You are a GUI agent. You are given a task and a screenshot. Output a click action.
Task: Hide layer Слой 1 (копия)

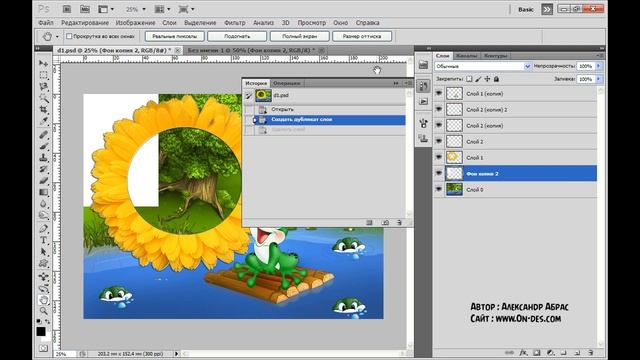439,93
